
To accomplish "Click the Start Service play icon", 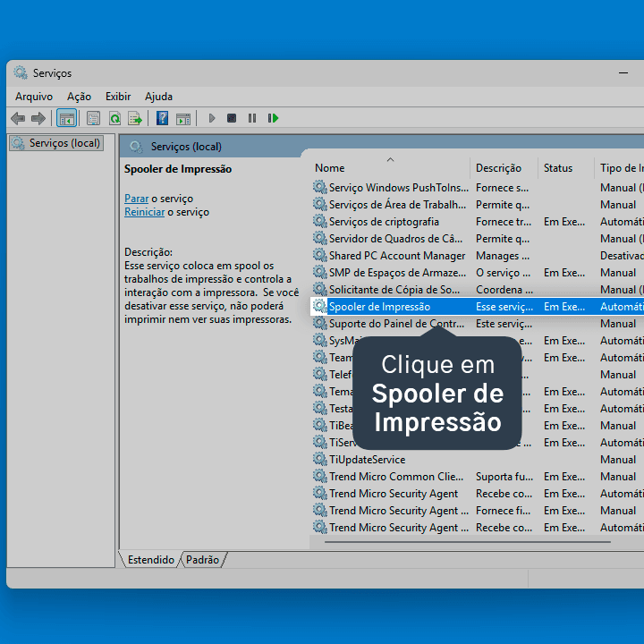I will (x=212, y=119).
